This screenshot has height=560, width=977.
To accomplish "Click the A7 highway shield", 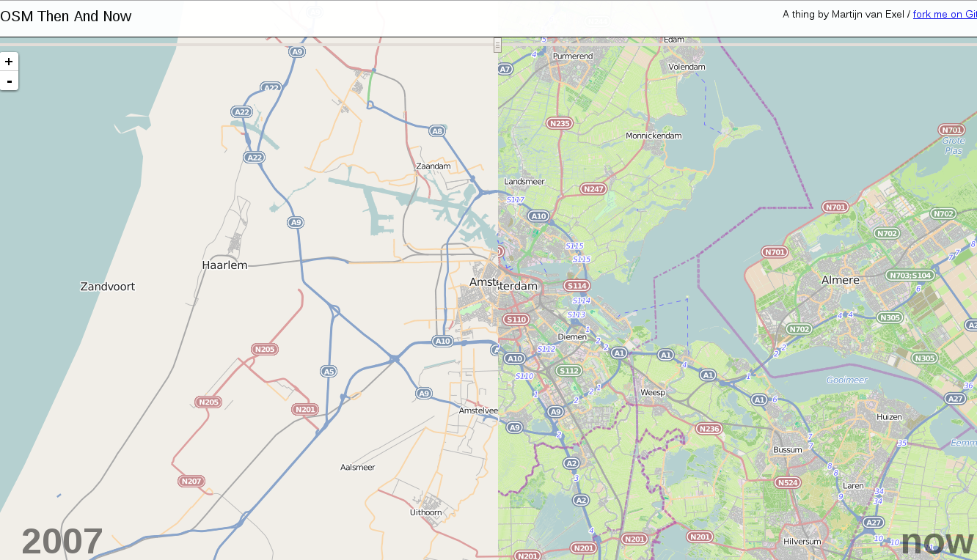I will pos(505,69).
